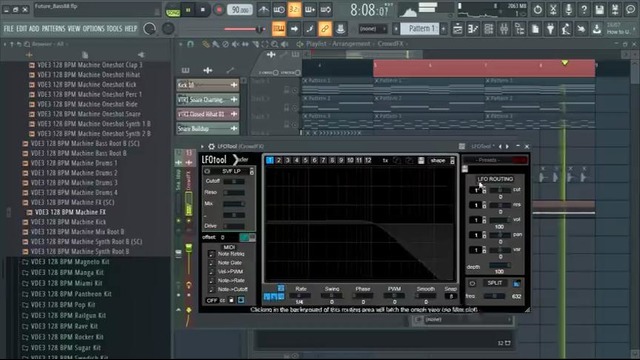Click the question mark help icon
Viewport: 640px width, 360px height.
584,9
